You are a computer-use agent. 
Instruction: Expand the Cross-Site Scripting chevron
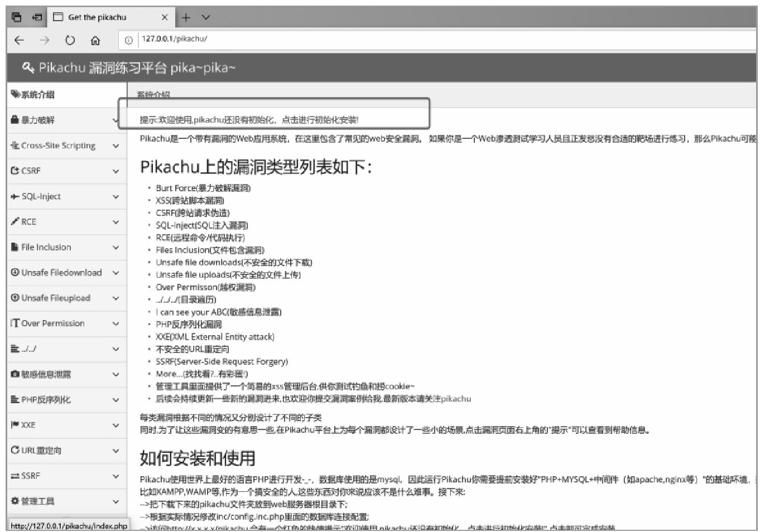[116, 146]
